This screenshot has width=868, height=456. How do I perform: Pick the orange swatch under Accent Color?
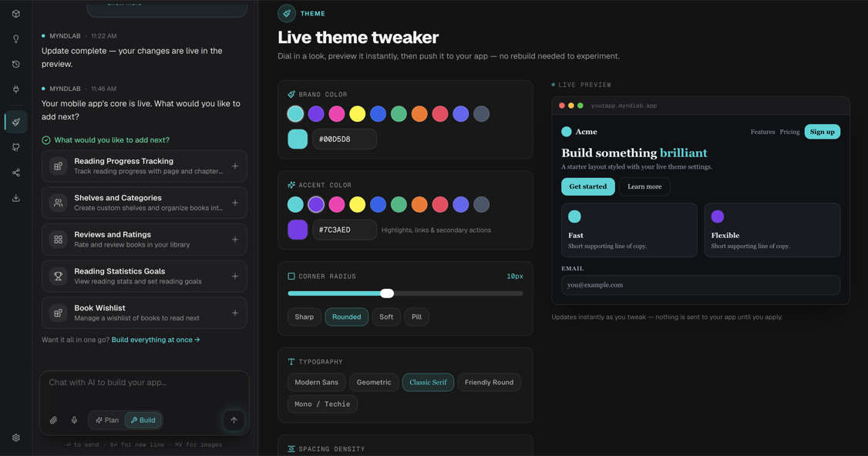click(x=419, y=205)
